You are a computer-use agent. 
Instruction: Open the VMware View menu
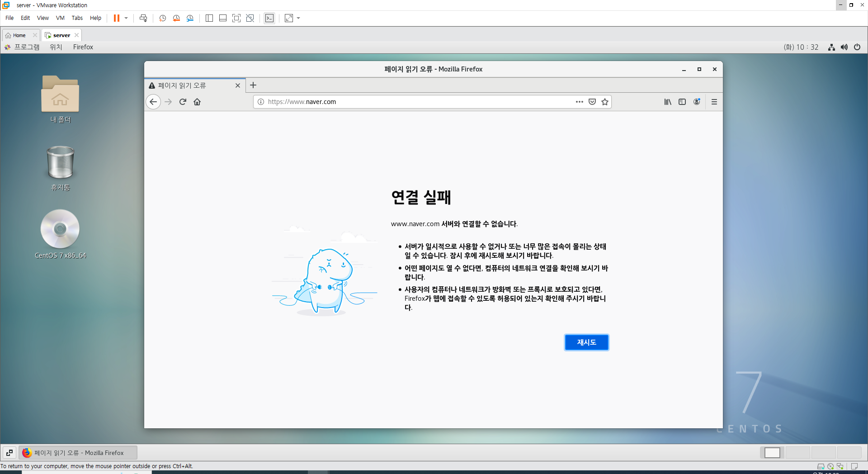(x=43, y=18)
